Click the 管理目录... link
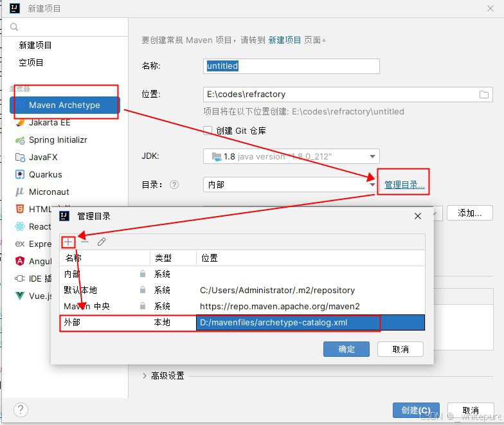Viewport: 504px width, 425px height. (x=404, y=185)
